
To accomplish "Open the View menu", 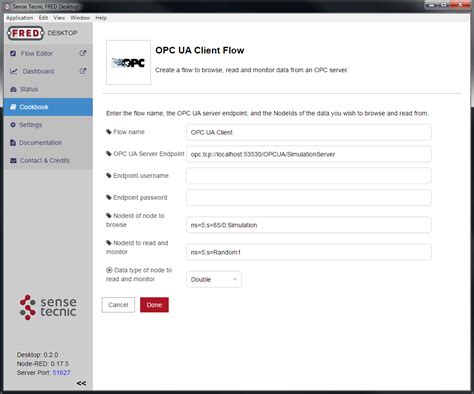I will click(x=59, y=18).
